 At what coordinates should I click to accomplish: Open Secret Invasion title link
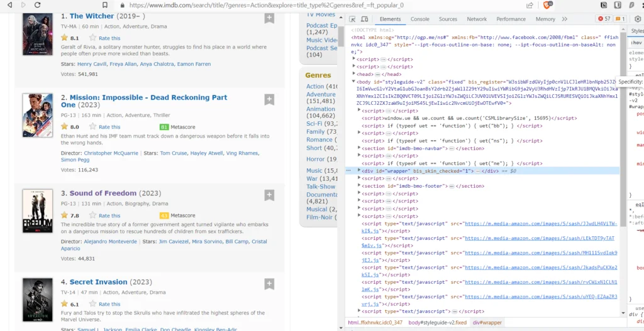click(98, 282)
